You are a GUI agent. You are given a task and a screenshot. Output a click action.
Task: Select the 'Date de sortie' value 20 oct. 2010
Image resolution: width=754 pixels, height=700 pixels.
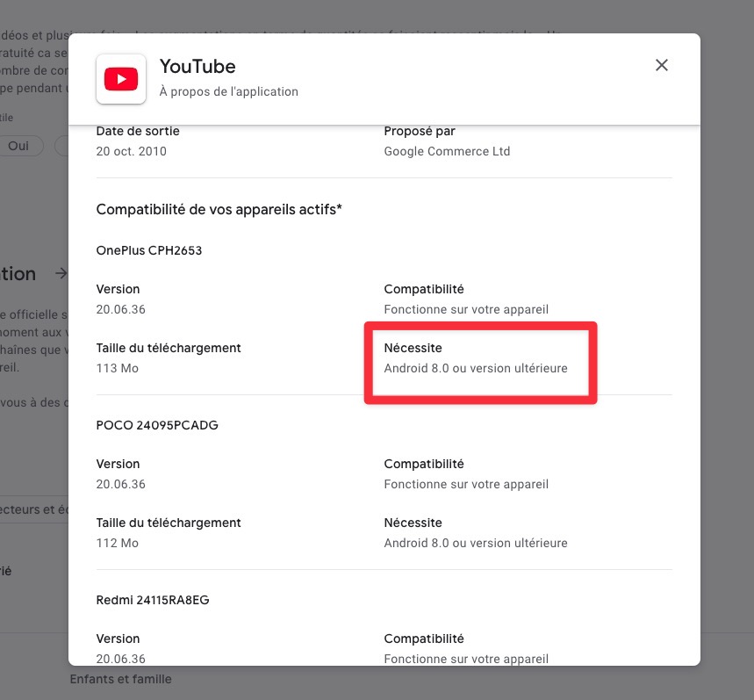point(132,151)
